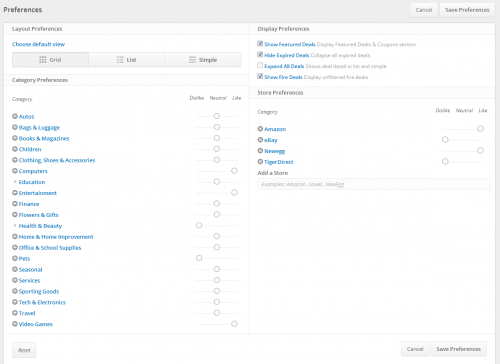Viewport: 500px width, 364px height.
Task: Expand Clothing, Shoes & Accessories plus icon
Action: pos(15,160)
